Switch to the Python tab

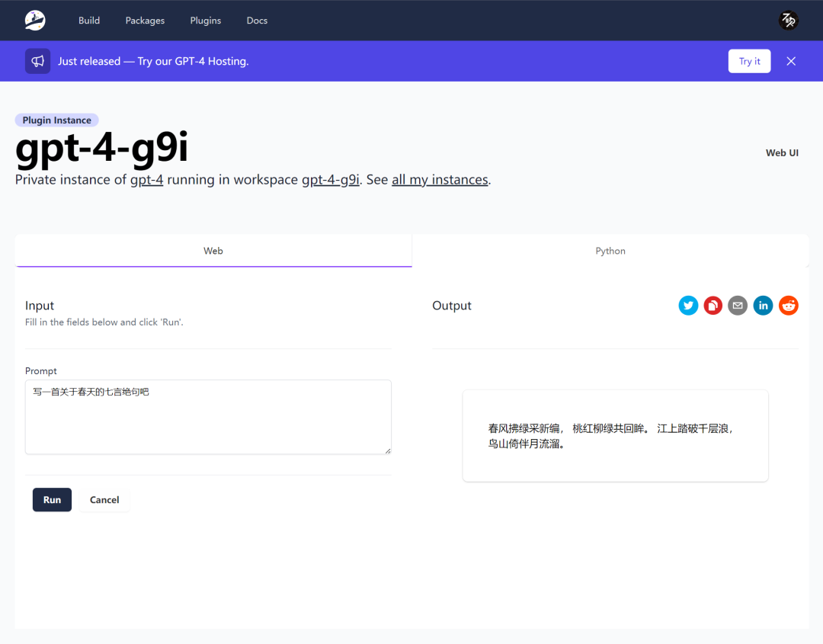tap(610, 251)
